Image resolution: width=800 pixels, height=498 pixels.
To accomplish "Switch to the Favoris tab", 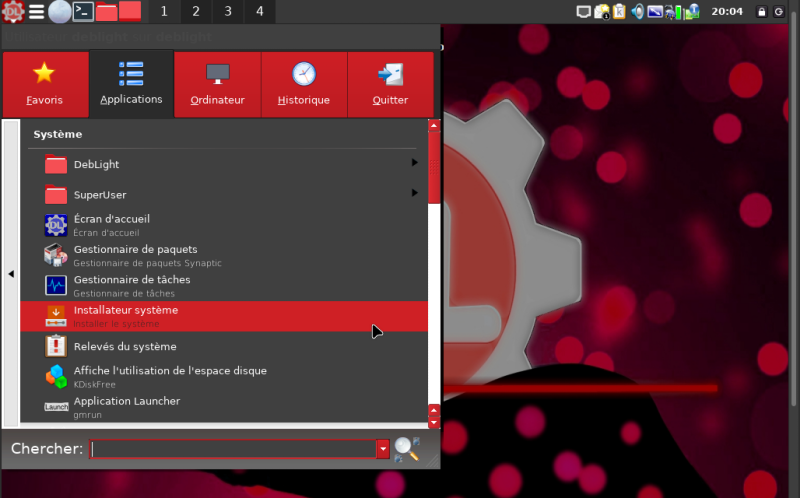I will pos(45,84).
